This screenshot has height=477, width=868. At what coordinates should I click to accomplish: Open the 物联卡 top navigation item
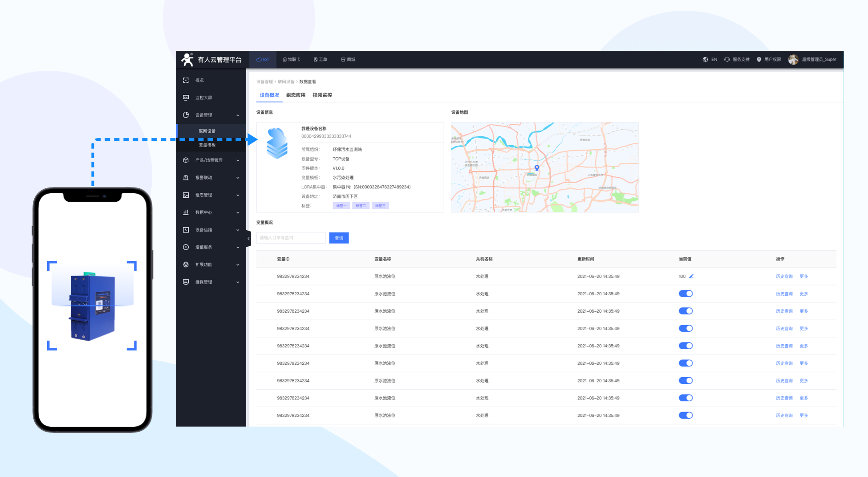tap(292, 59)
